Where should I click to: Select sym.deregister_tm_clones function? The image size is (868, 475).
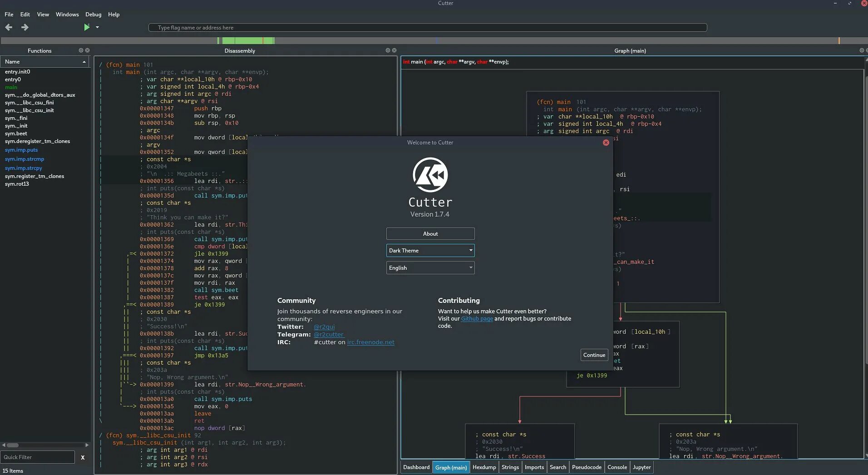point(37,141)
